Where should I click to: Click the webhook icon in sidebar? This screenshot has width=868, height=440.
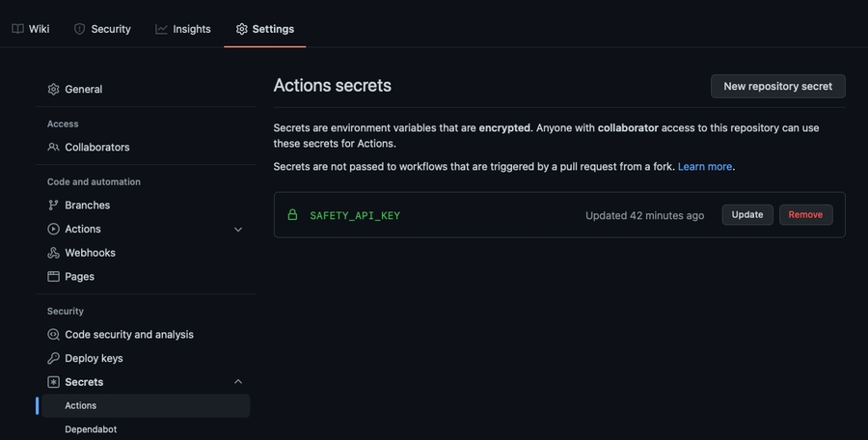coord(53,253)
